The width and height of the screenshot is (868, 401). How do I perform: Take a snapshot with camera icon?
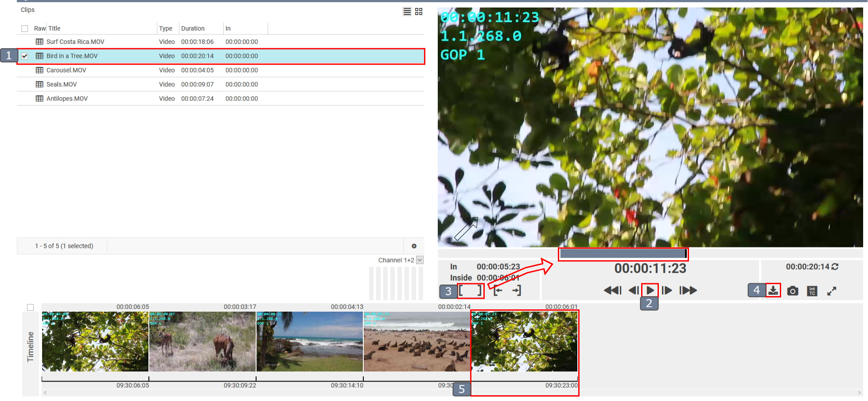(793, 291)
